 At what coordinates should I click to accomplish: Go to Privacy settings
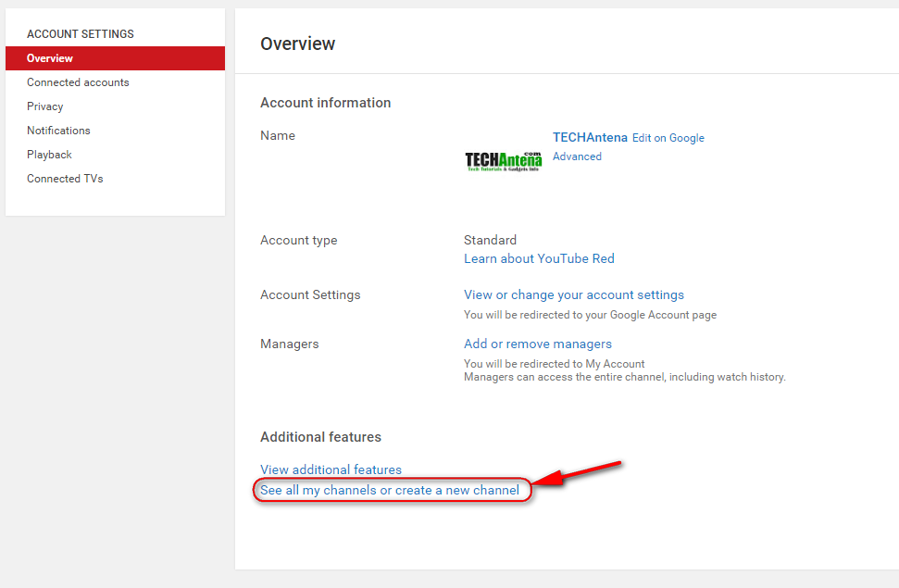[x=45, y=106]
